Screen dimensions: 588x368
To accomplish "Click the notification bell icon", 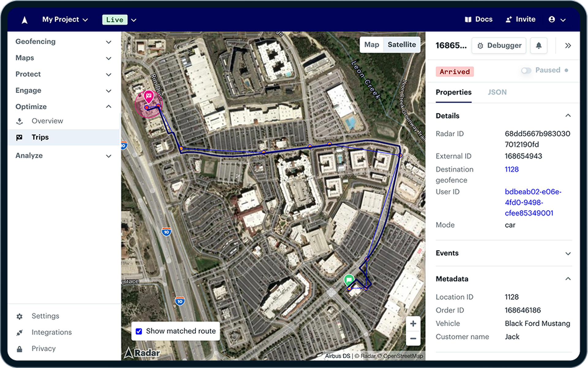I will [x=538, y=46].
